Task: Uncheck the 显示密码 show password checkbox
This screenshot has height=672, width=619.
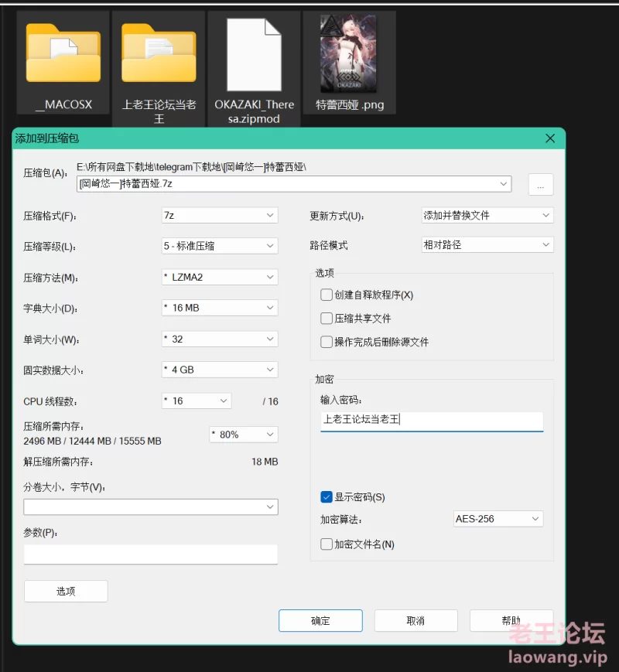Action: pos(327,497)
